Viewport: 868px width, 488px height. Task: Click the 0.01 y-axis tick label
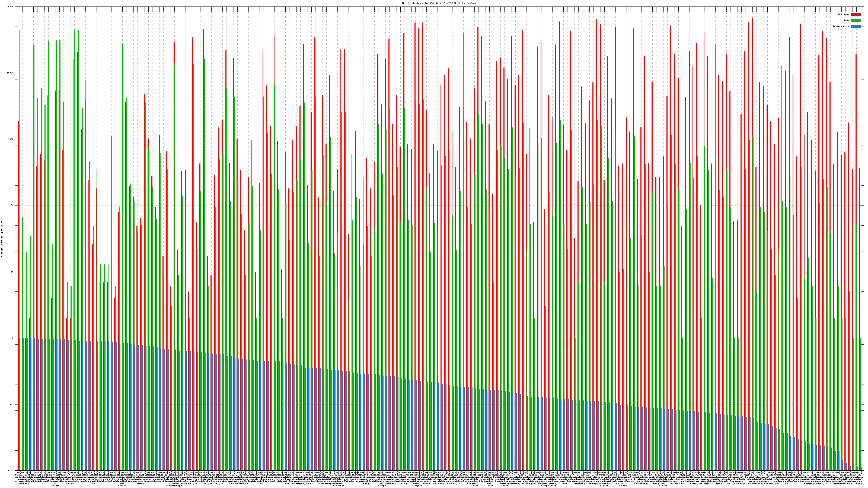(x=11, y=470)
